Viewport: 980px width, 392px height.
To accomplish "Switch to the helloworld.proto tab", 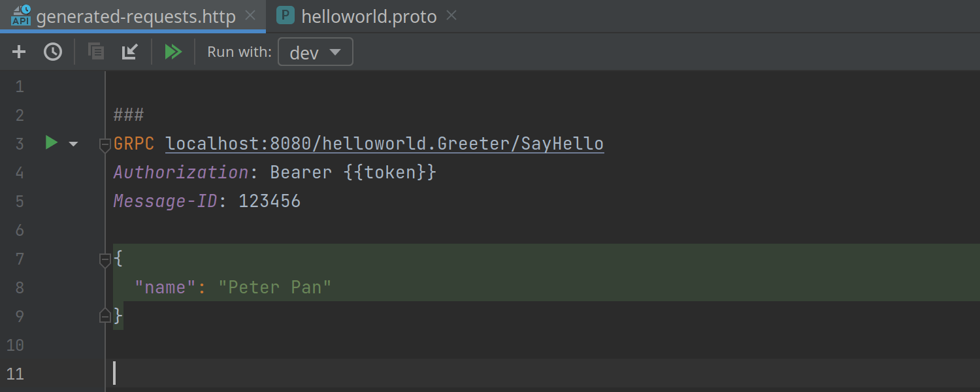I will pyautogui.click(x=368, y=16).
